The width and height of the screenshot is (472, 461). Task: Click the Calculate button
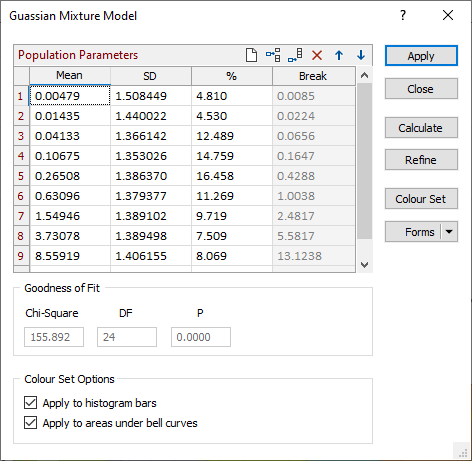point(421,128)
